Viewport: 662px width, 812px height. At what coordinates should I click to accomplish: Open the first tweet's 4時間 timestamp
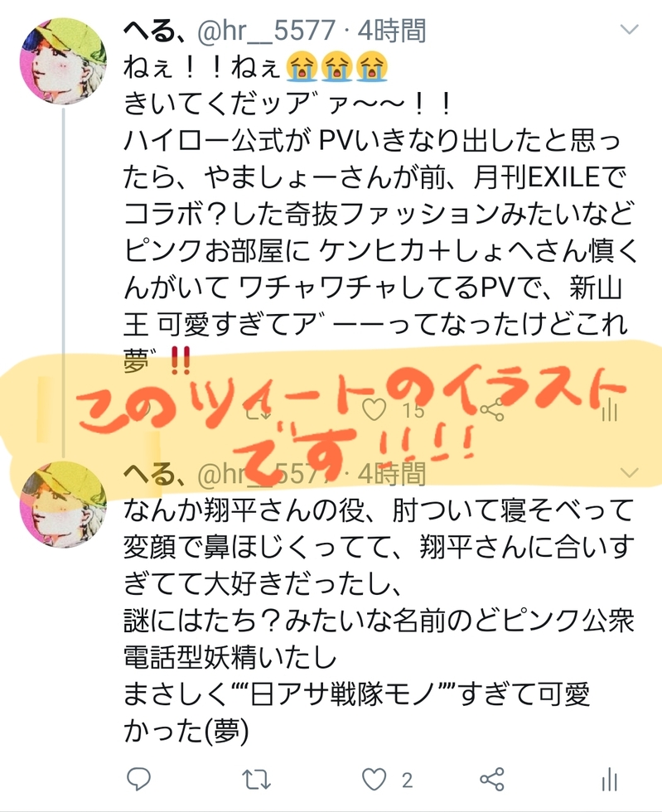(392, 30)
